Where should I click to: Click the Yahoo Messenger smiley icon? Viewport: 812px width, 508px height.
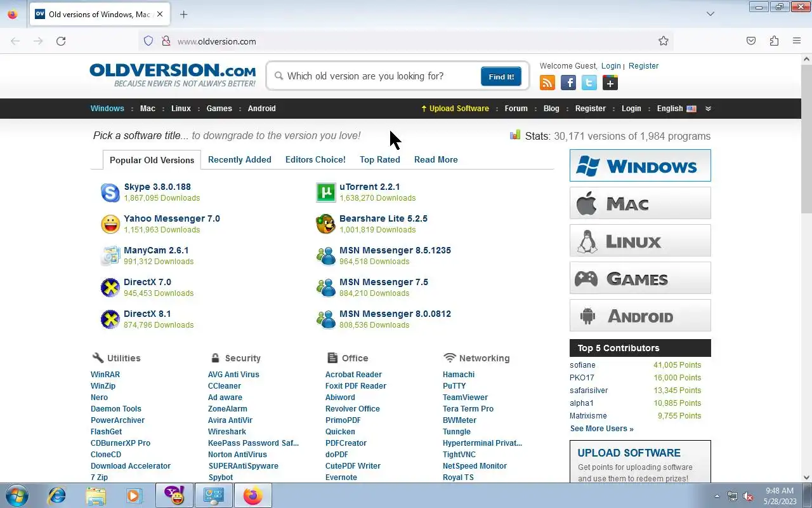point(110,224)
